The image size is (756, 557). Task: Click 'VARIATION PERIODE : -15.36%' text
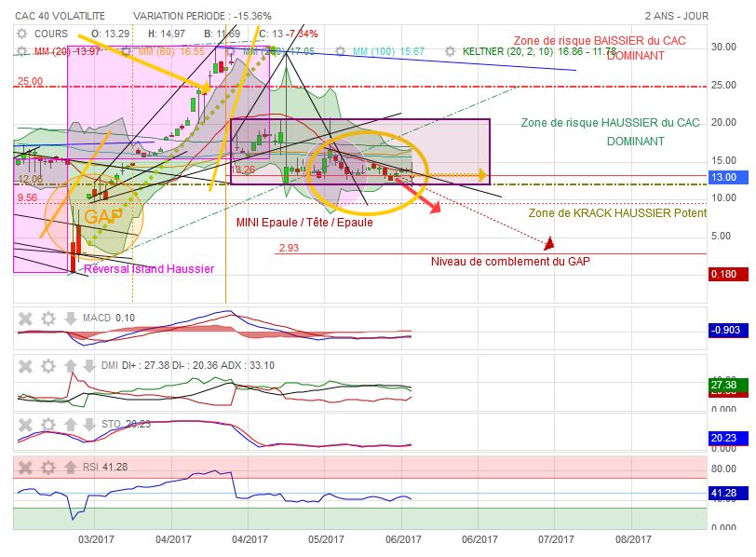pos(203,16)
